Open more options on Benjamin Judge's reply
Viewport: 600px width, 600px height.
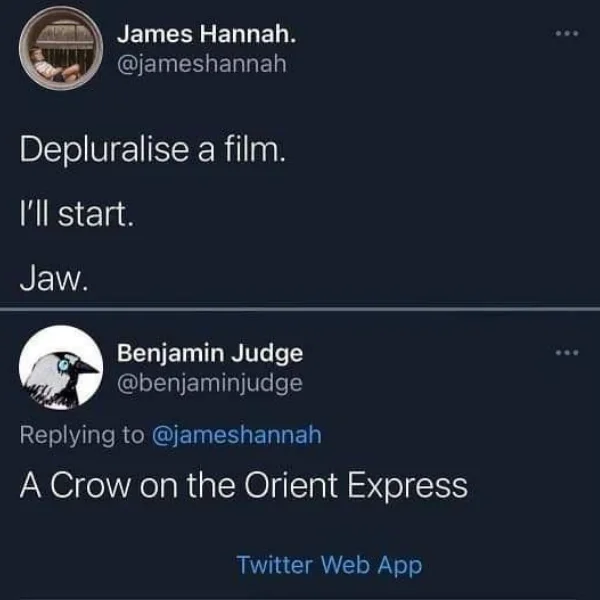[567, 352]
